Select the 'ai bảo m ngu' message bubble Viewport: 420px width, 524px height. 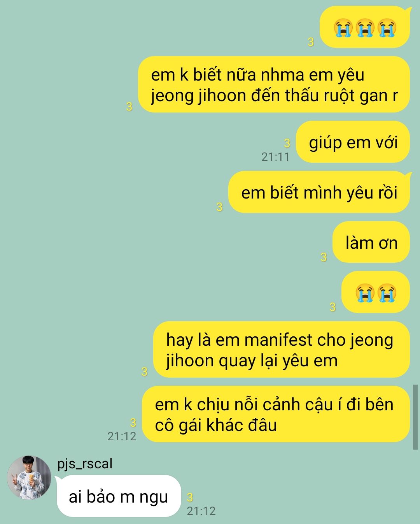(119, 496)
